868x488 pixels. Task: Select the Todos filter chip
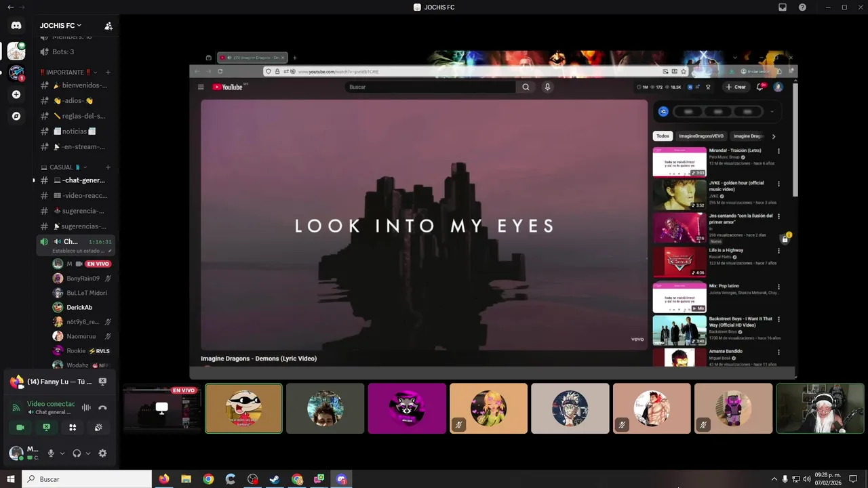[x=663, y=136]
